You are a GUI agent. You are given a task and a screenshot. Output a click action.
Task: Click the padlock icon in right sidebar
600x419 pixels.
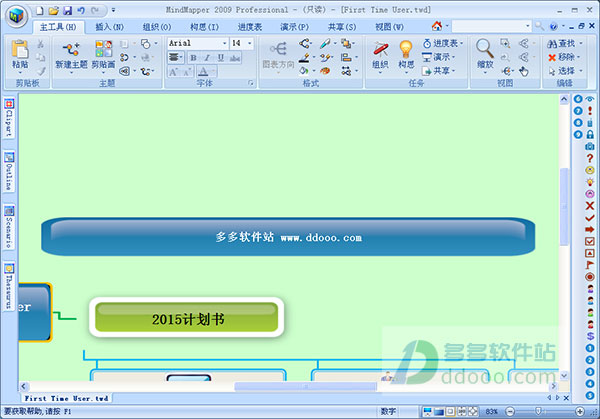tap(590, 134)
